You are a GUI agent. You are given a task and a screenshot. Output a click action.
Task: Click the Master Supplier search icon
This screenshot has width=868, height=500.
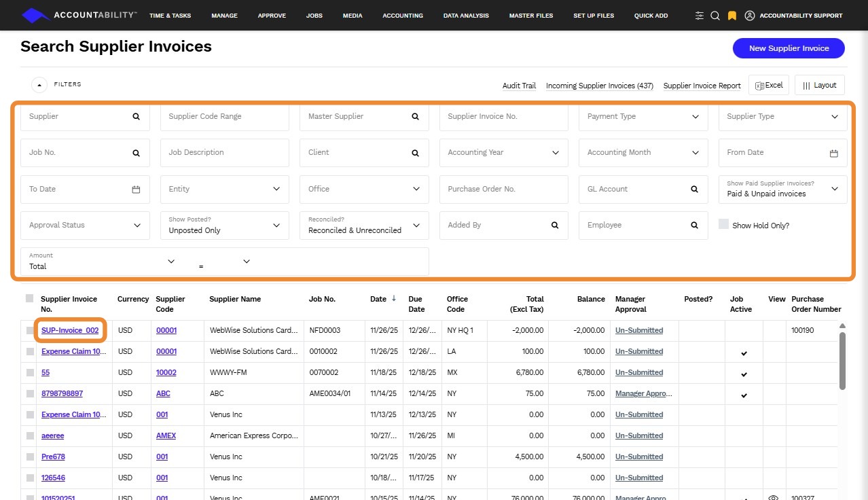click(x=416, y=117)
